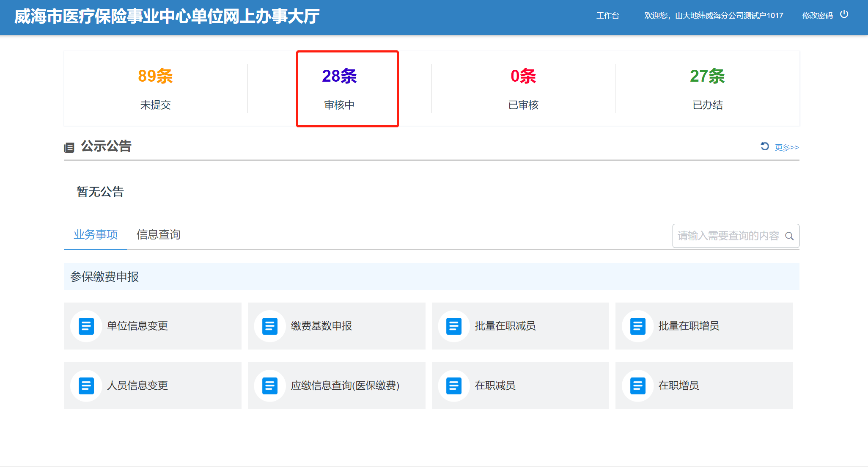Select the 业务事项 tab
Image resolution: width=868 pixels, height=468 pixels.
click(x=96, y=235)
